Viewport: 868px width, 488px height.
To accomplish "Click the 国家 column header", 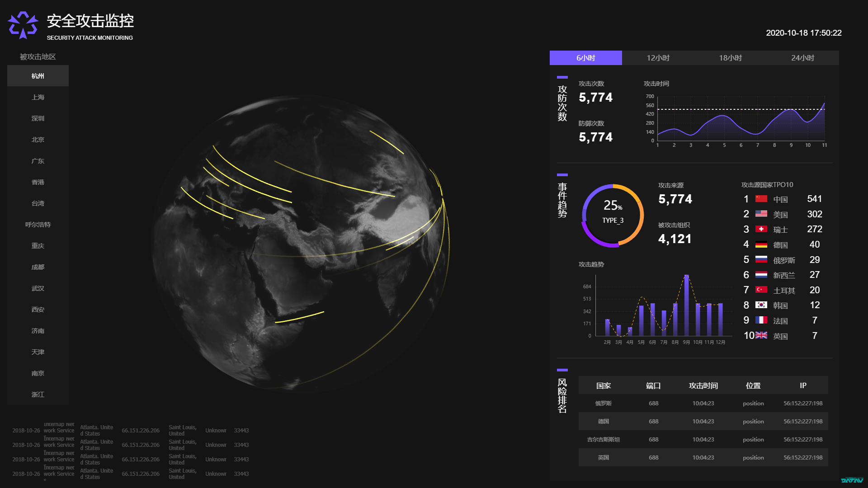I will click(604, 385).
